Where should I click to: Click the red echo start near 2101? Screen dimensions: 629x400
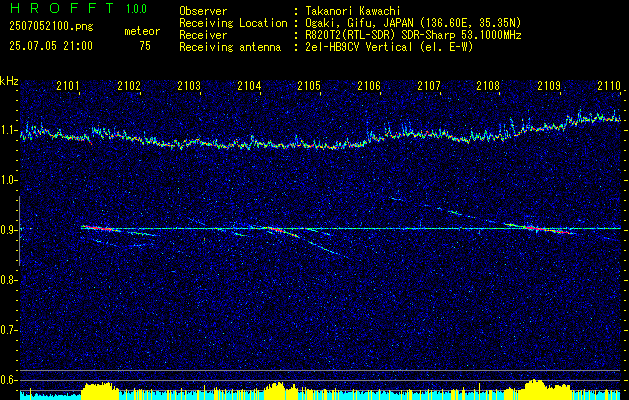pyautogui.click(x=98, y=228)
